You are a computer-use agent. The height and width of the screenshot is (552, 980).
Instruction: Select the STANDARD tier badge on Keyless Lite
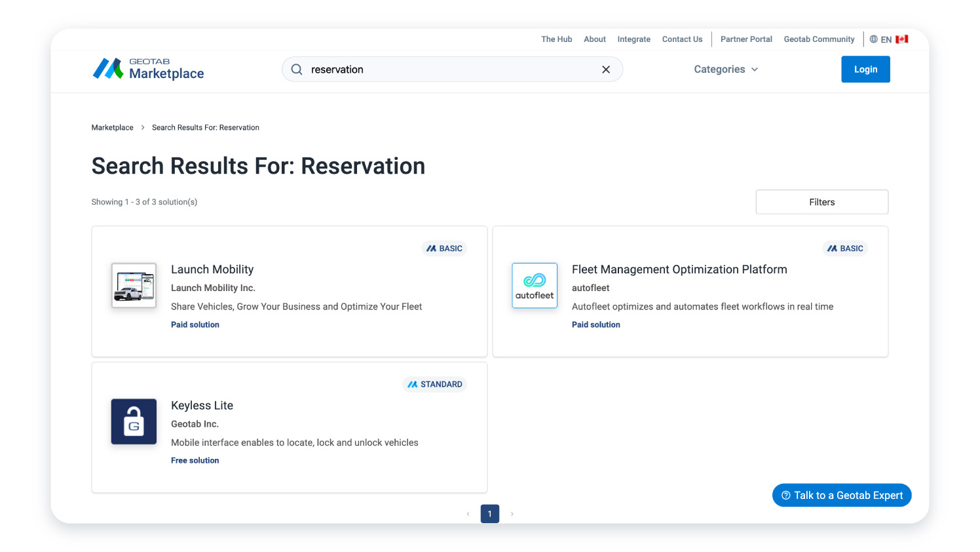(x=434, y=384)
